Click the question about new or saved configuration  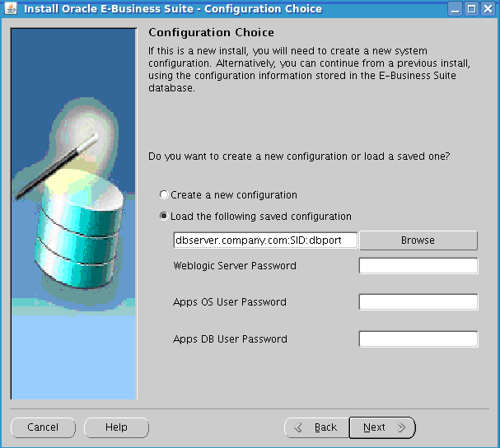[299, 156]
